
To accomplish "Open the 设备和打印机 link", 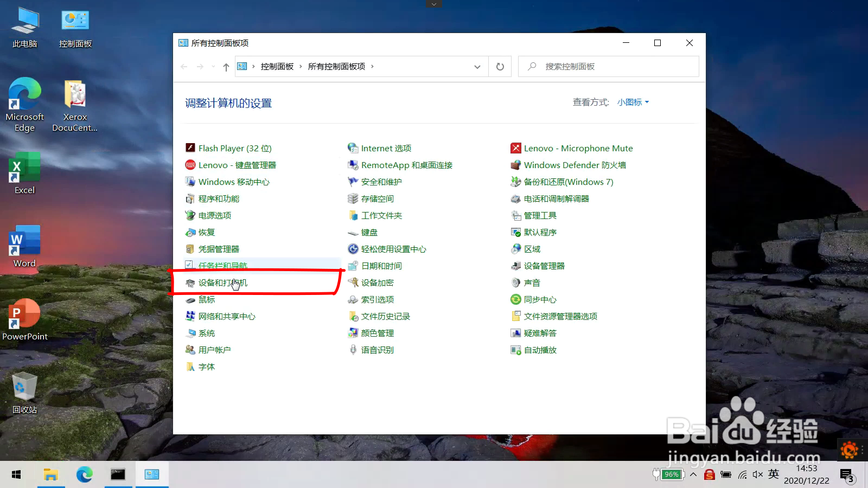I will (x=222, y=282).
